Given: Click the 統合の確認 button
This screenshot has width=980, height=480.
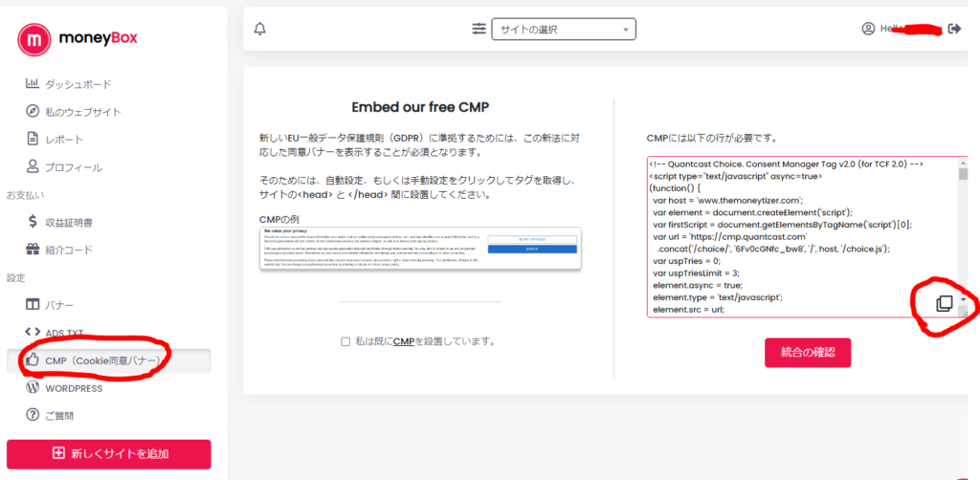Looking at the screenshot, I should pyautogui.click(x=807, y=352).
